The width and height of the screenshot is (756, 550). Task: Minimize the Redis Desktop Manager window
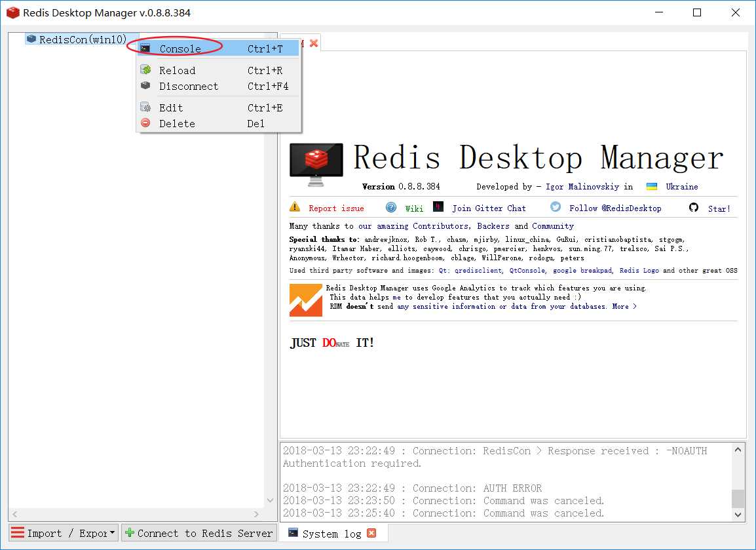pos(659,12)
